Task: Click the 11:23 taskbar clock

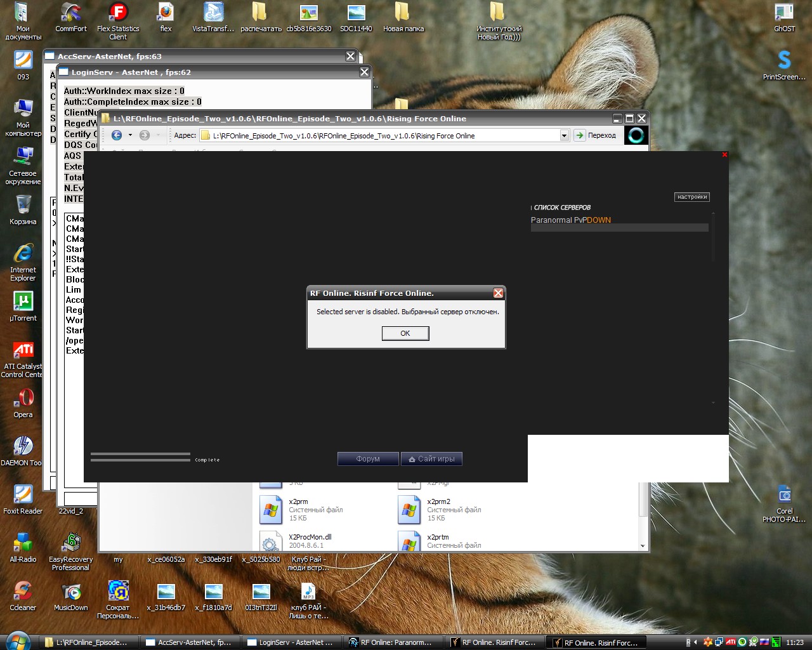Action: coord(795,642)
